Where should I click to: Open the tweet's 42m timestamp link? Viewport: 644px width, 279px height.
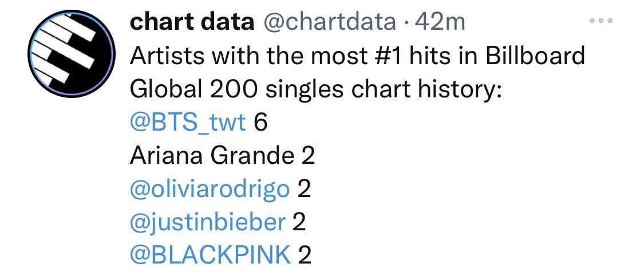coord(440,22)
